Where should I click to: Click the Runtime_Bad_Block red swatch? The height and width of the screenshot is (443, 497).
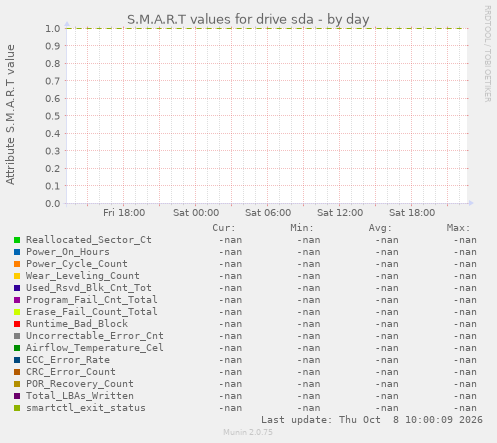(x=17, y=324)
